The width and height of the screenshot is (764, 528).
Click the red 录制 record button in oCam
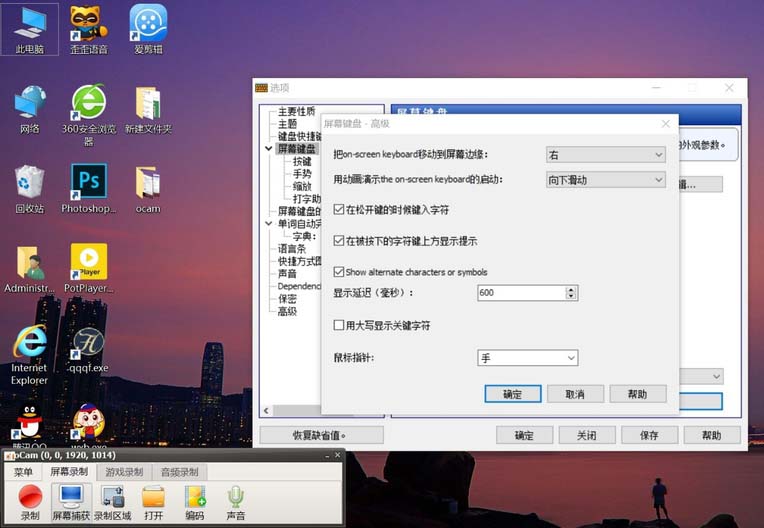point(30,503)
